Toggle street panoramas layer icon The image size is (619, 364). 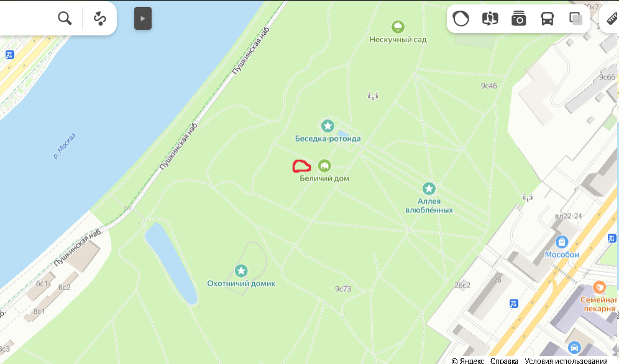click(x=490, y=19)
